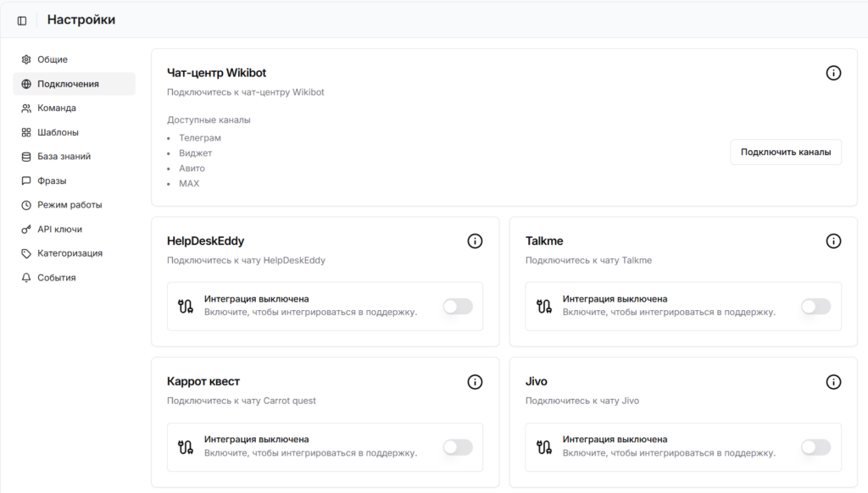
Task: Open База знаний in the sidebar
Action: tap(75, 157)
